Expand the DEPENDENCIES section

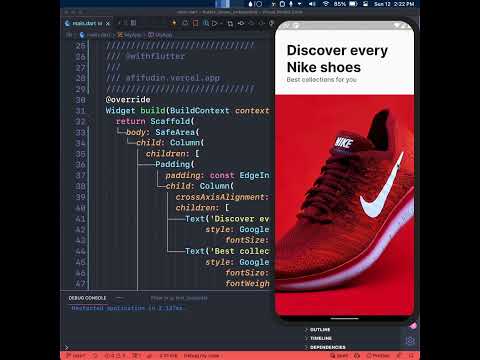pos(325,347)
